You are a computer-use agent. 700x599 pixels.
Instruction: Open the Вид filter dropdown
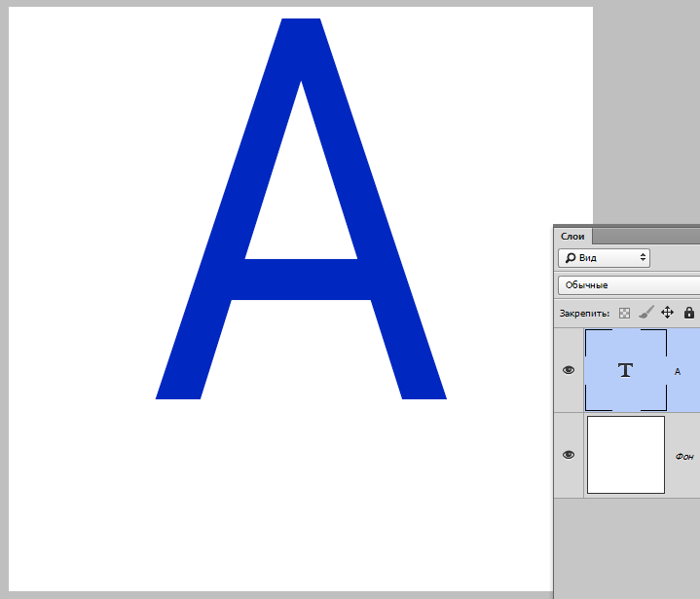click(x=604, y=258)
